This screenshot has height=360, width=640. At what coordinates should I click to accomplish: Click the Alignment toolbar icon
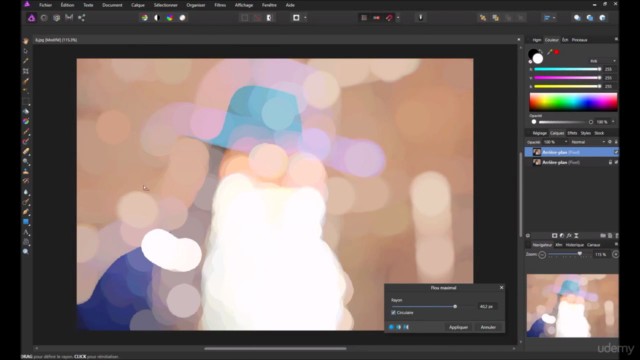click(x=547, y=18)
